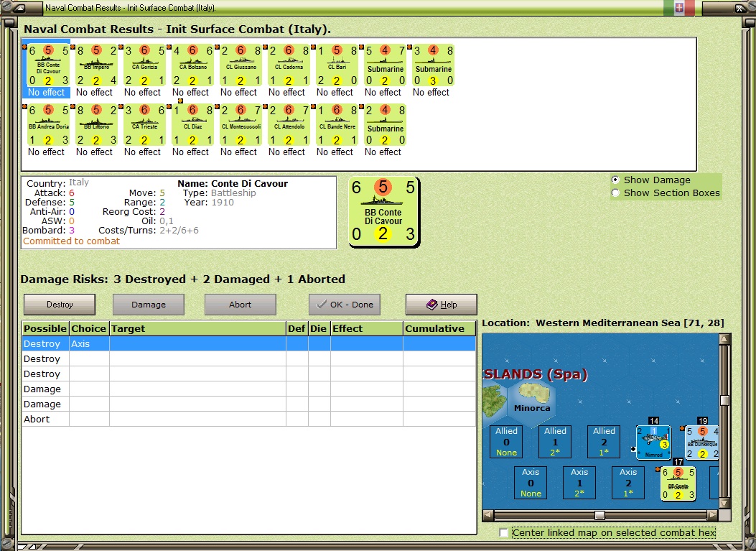Viewport: 756px width, 551px height.
Task: Select the highlighted Destroy row with Axis choice
Action: [249, 343]
